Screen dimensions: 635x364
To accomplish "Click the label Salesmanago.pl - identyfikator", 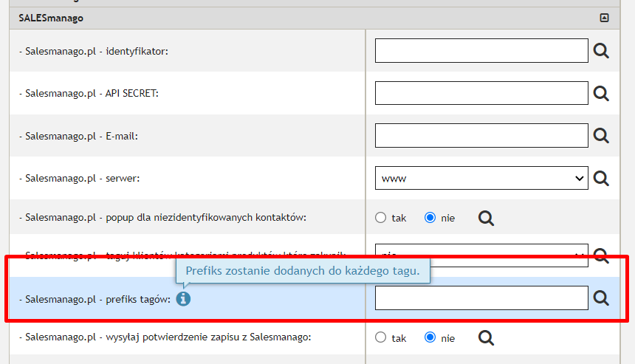I will [x=94, y=52].
